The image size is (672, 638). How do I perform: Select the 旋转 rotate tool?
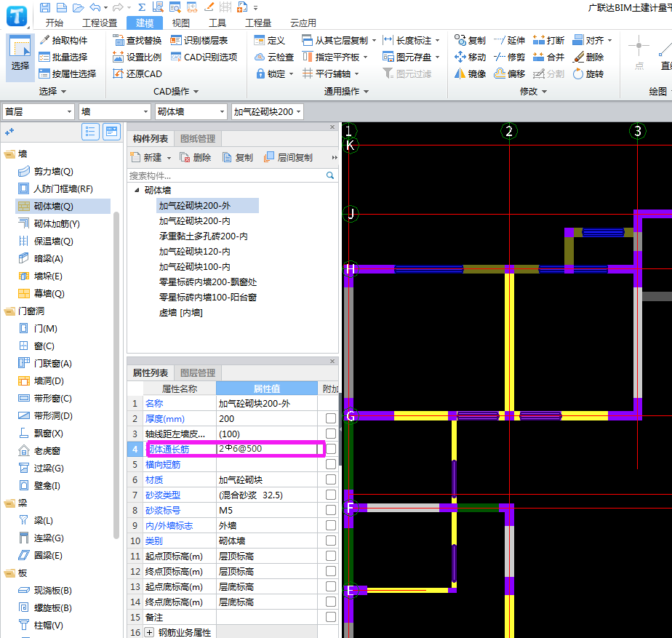(588, 73)
